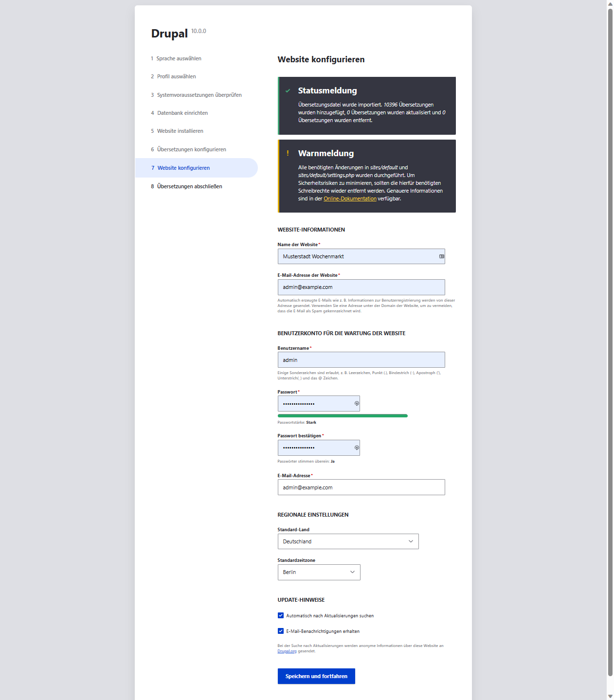Click into Benutzername field
The height and width of the screenshot is (700, 614).
click(x=361, y=360)
